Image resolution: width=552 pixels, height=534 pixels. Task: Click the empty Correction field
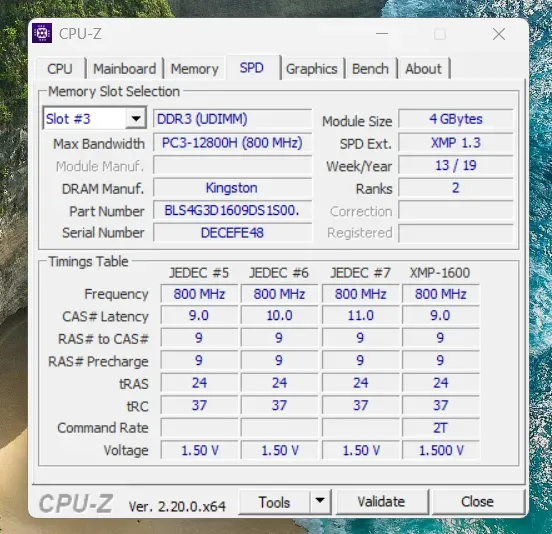pos(456,210)
